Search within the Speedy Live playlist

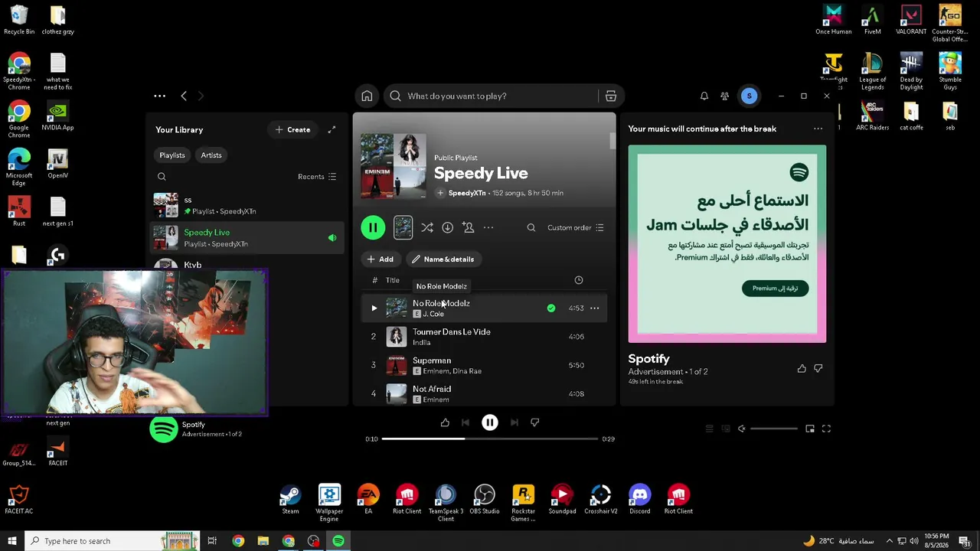(x=531, y=227)
